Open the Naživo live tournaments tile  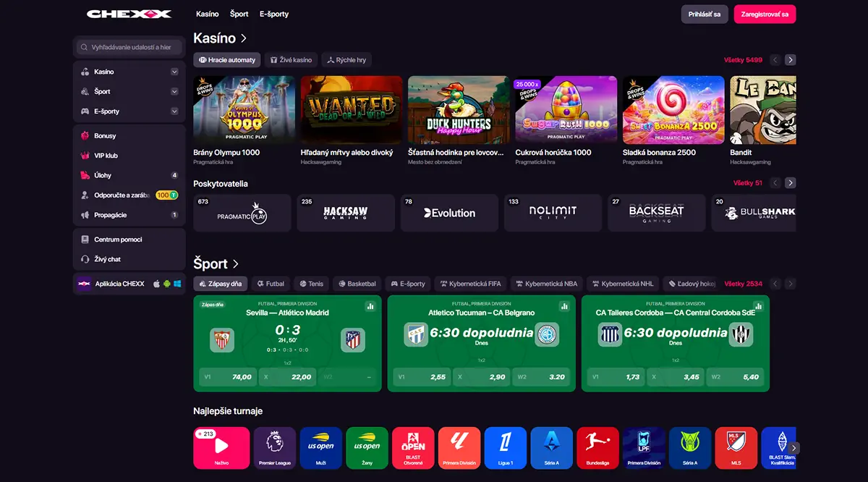221,448
